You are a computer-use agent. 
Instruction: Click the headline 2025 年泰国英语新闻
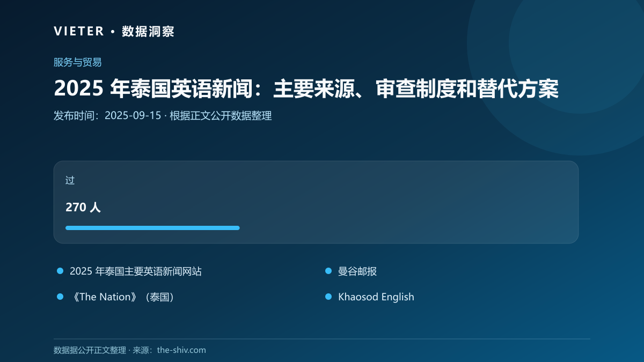pyautogui.click(x=306, y=89)
